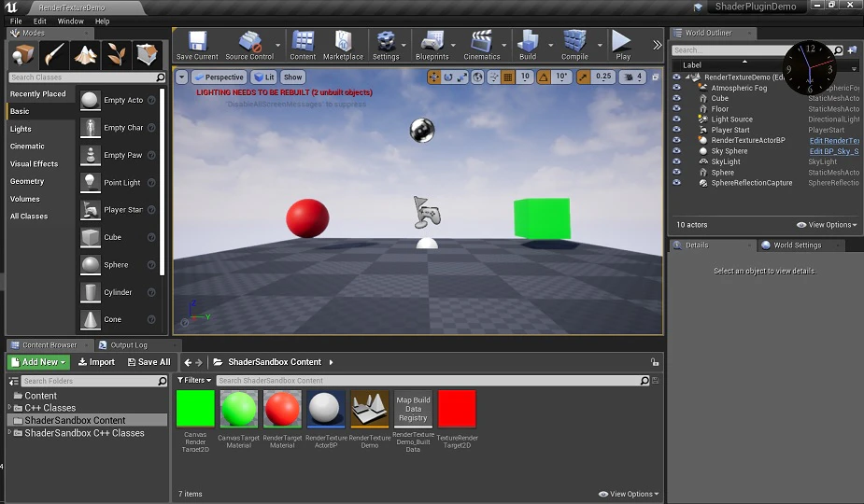
Task: Open the Edit menu
Action: (x=39, y=21)
